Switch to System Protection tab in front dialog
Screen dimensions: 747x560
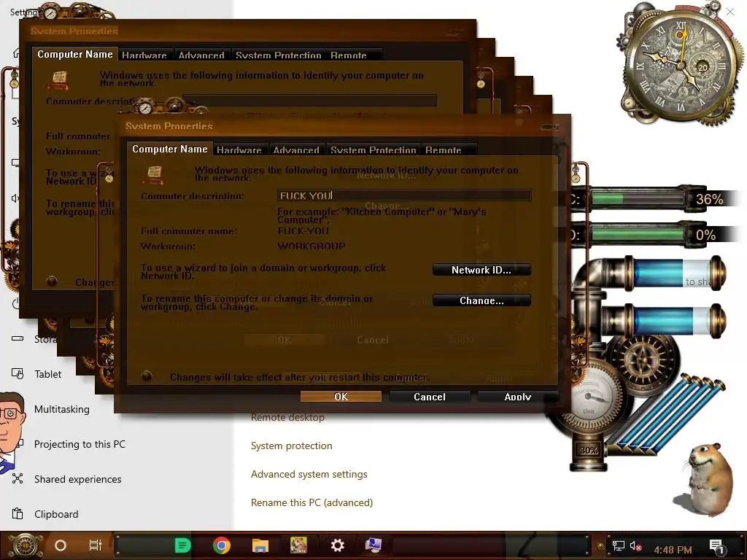click(x=373, y=149)
